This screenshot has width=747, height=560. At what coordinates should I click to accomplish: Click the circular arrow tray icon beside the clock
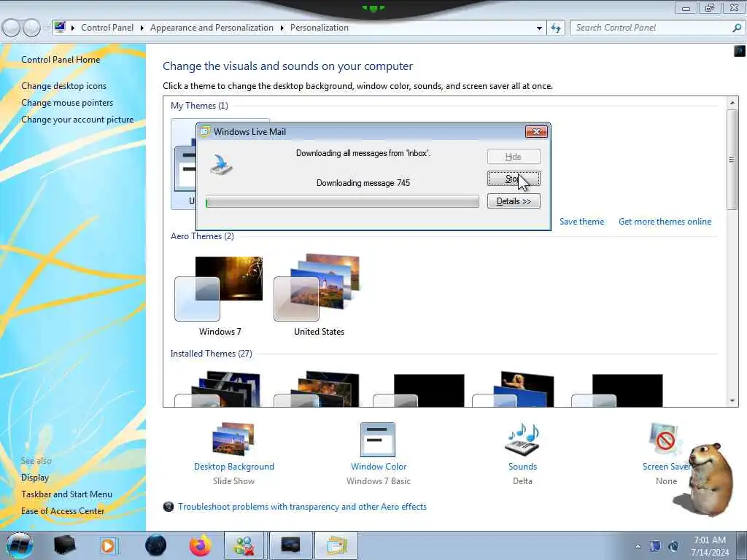click(673, 546)
